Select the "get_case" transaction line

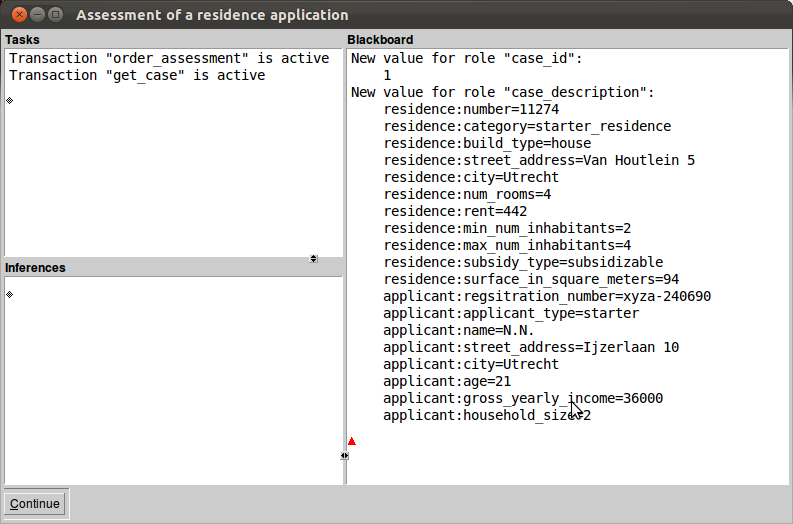click(x=137, y=75)
